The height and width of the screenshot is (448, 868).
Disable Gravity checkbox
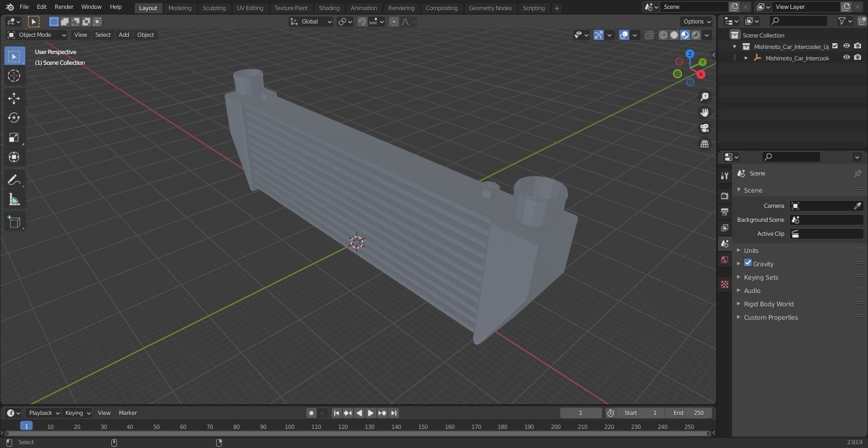748,263
